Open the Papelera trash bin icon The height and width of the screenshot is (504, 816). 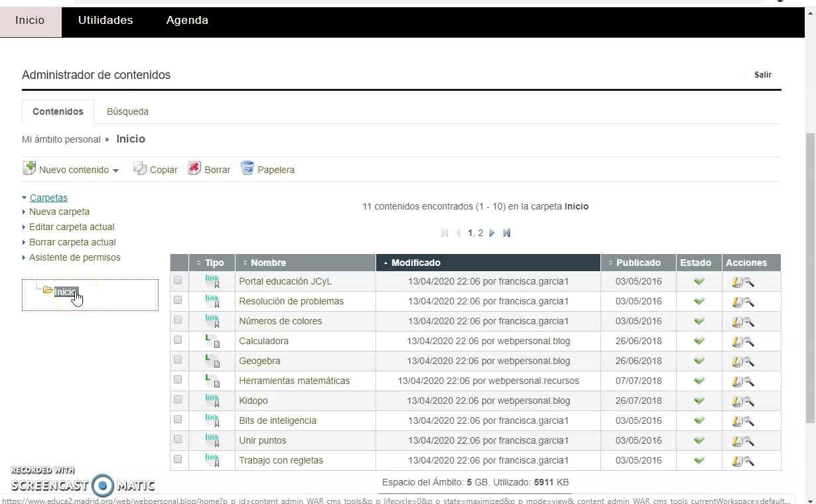point(247,168)
